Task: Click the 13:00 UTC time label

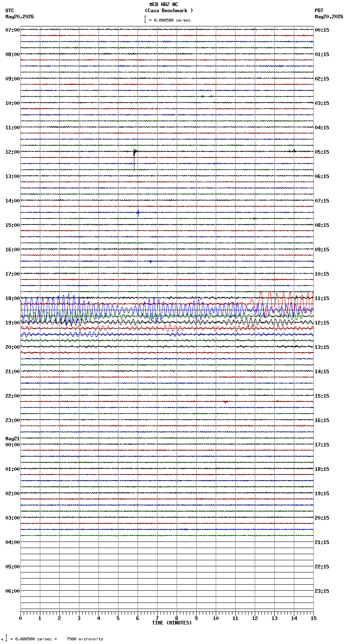Action: click(13, 176)
